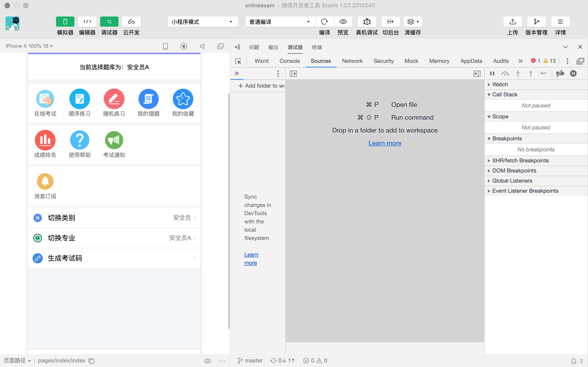Viewport: 588px width, 367px height.
Task: Click the Learn more link in editor pane
Action: point(385,143)
